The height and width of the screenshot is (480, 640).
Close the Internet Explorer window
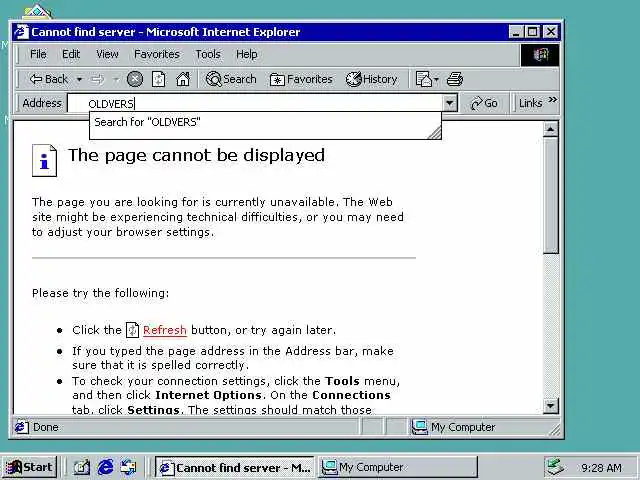point(551,31)
